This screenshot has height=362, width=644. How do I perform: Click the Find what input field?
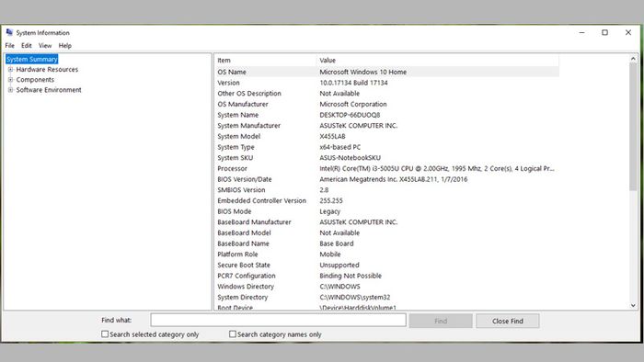tap(279, 320)
